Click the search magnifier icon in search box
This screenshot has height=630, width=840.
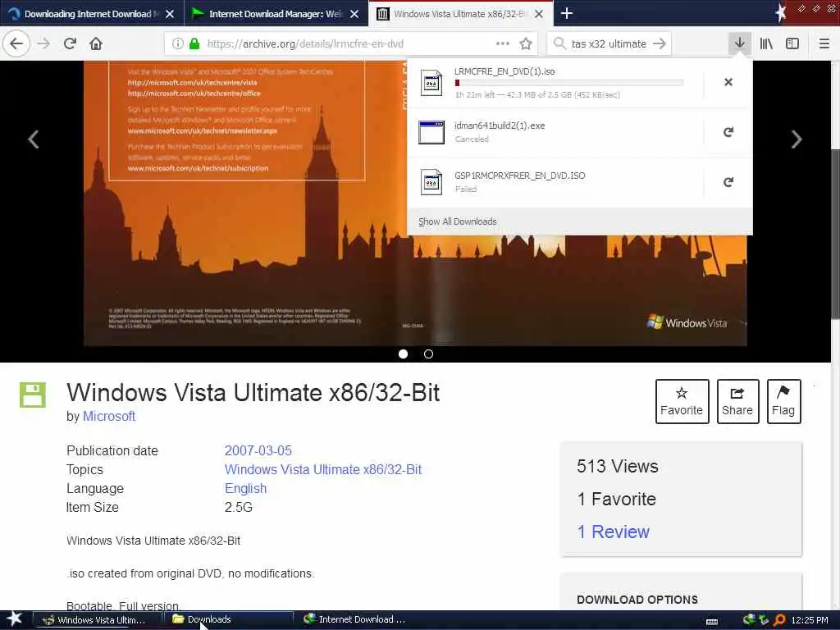pos(559,43)
